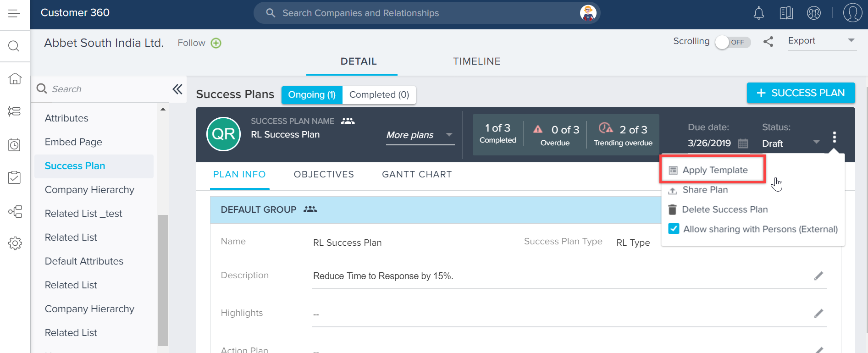The width and height of the screenshot is (868, 353).
Task: Click the Overdue warning triangle icon
Action: 538,129
